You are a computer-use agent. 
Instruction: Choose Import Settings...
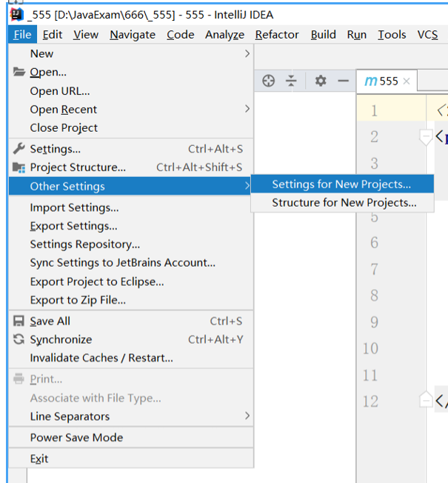click(131, 207)
